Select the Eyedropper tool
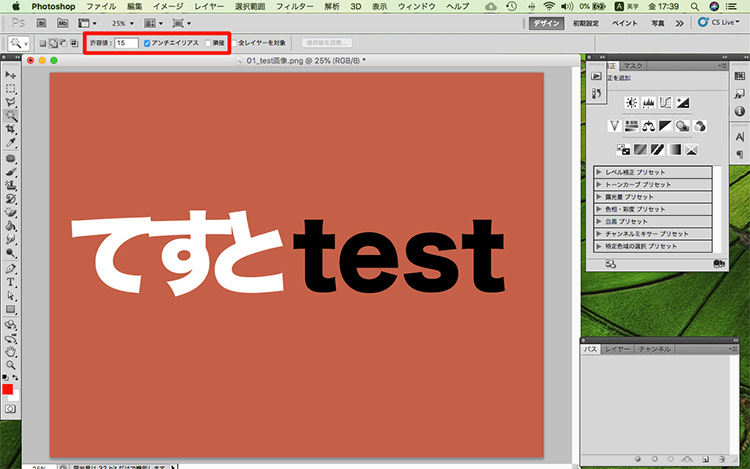 point(11,142)
